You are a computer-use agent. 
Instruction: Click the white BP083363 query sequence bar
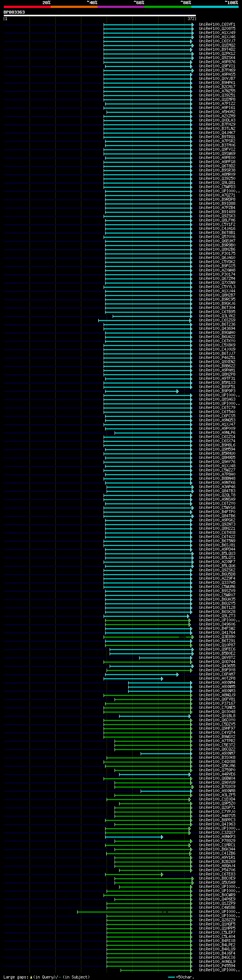(99, 16)
